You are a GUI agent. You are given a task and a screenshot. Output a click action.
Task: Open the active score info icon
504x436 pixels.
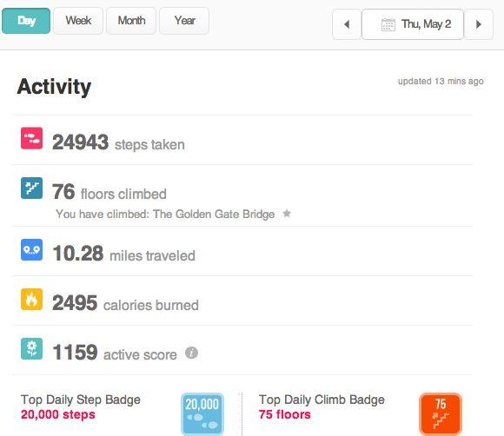tap(191, 353)
